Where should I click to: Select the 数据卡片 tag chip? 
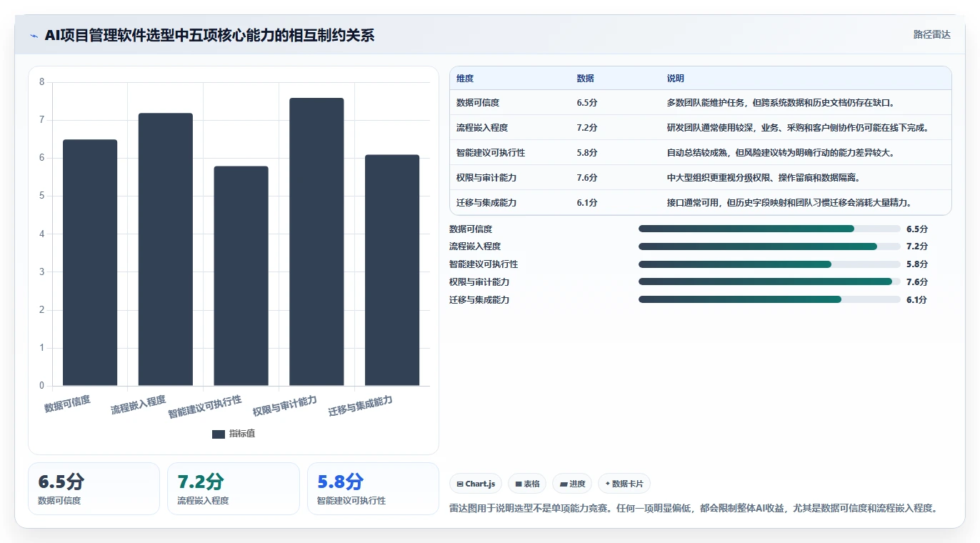click(x=624, y=484)
